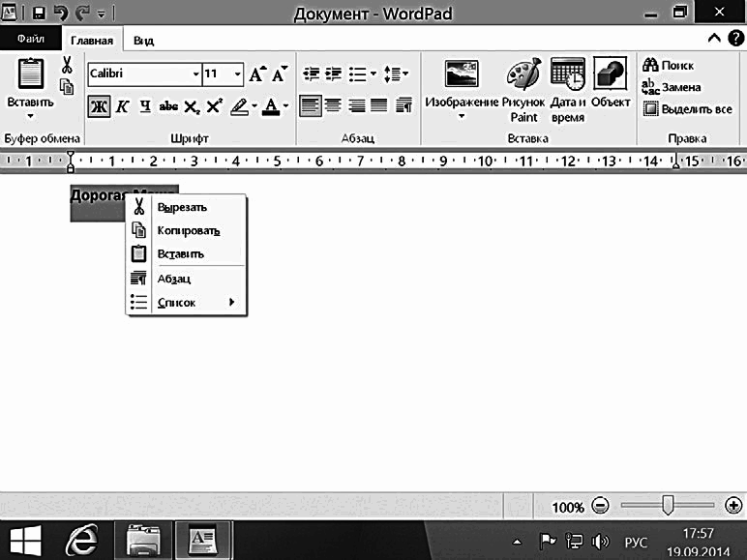Choose Вырезать in context menu
The height and width of the screenshot is (560, 747).
187,207
